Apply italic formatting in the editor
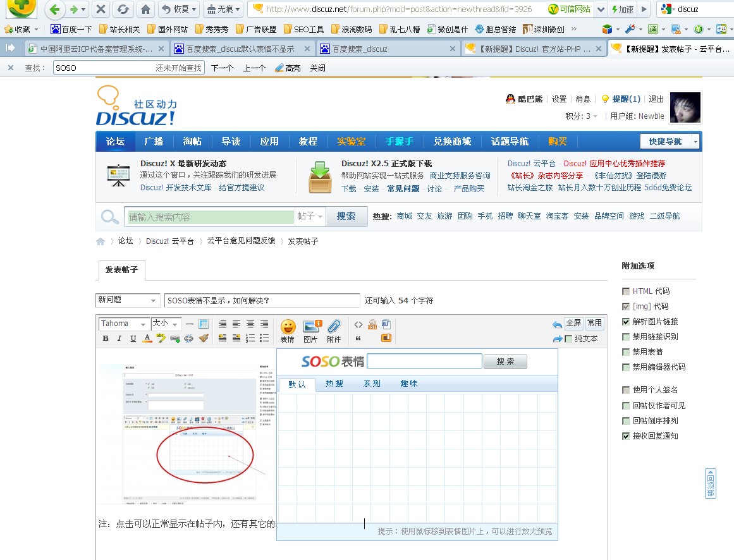This screenshot has width=734, height=560. [x=119, y=338]
